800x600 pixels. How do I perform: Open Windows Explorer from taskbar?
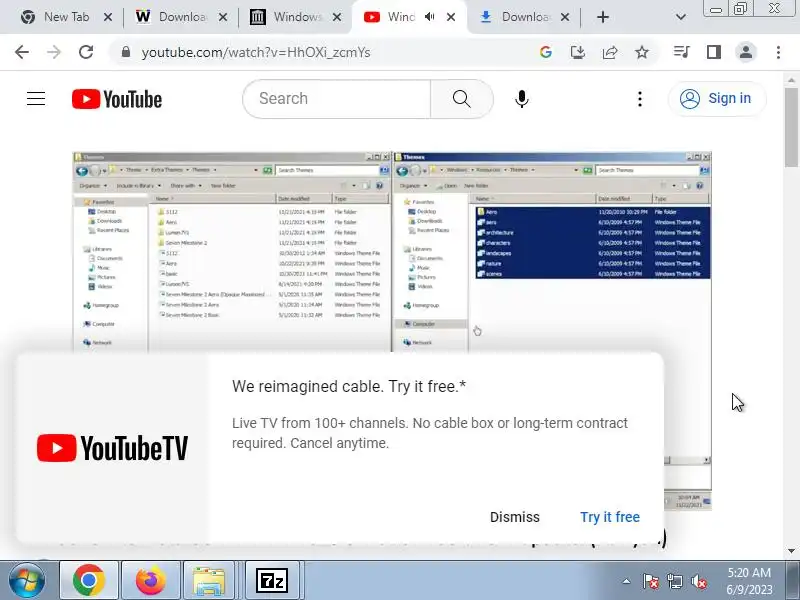pos(209,581)
